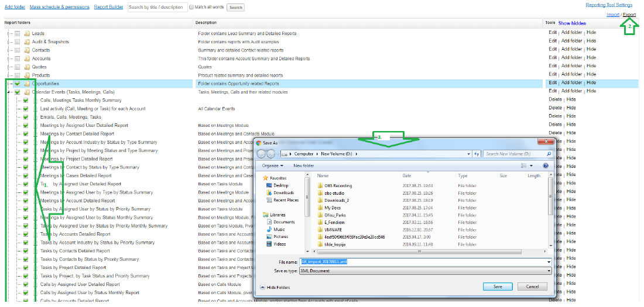Click the Forward arrow in Save As dialog

270,154
